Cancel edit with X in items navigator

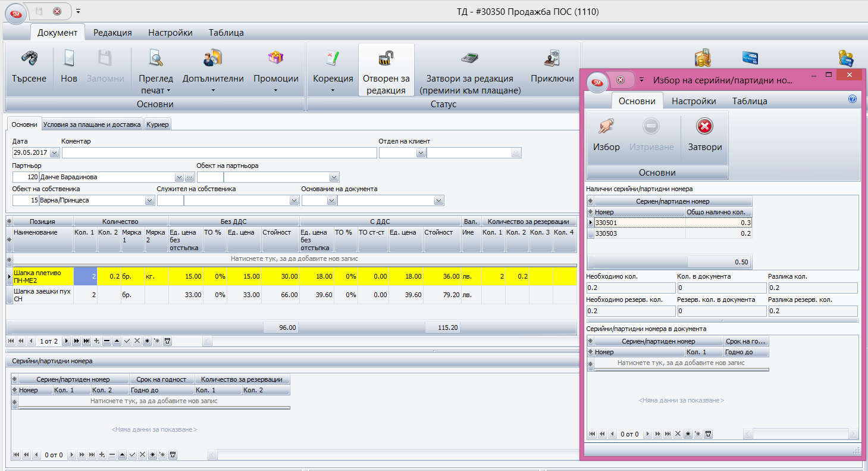click(137, 341)
